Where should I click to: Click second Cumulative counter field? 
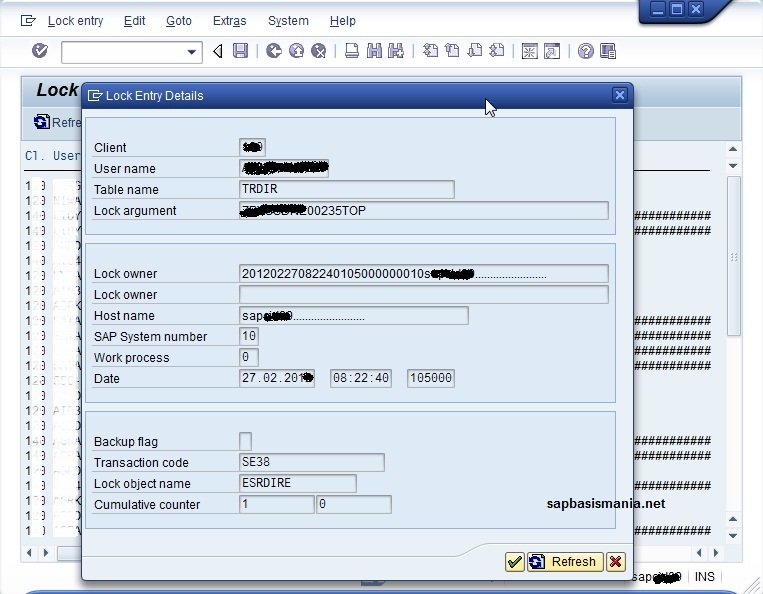(354, 504)
